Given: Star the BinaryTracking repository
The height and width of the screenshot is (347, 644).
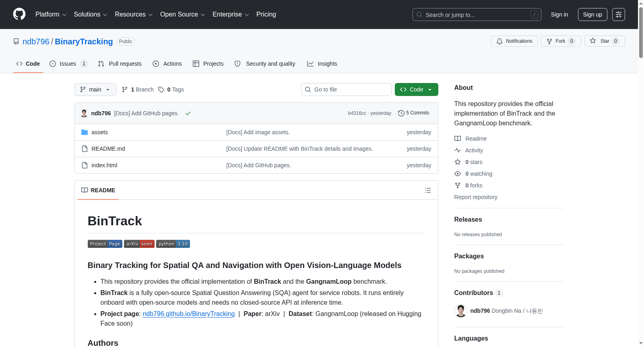Looking at the screenshot, I should point(605,41).
